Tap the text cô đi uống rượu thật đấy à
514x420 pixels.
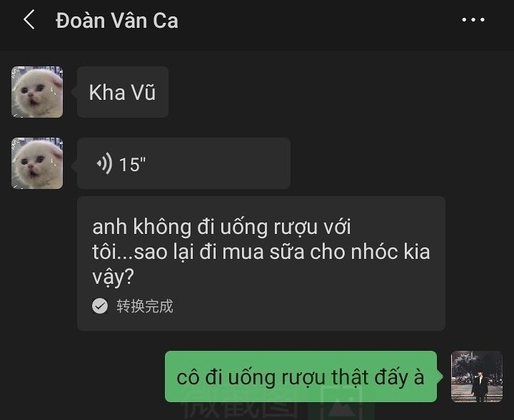(301, 377)
